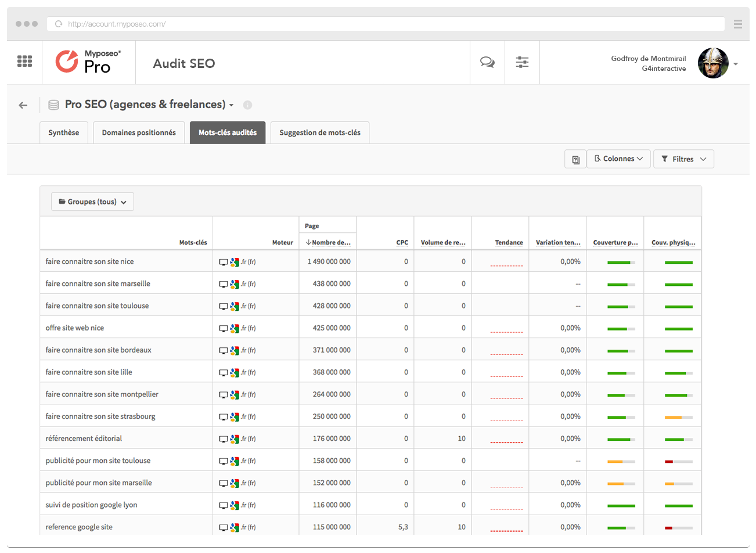Select keyword faire connaitre son site montpellier

pyautogui.click(x=102, y=394)
